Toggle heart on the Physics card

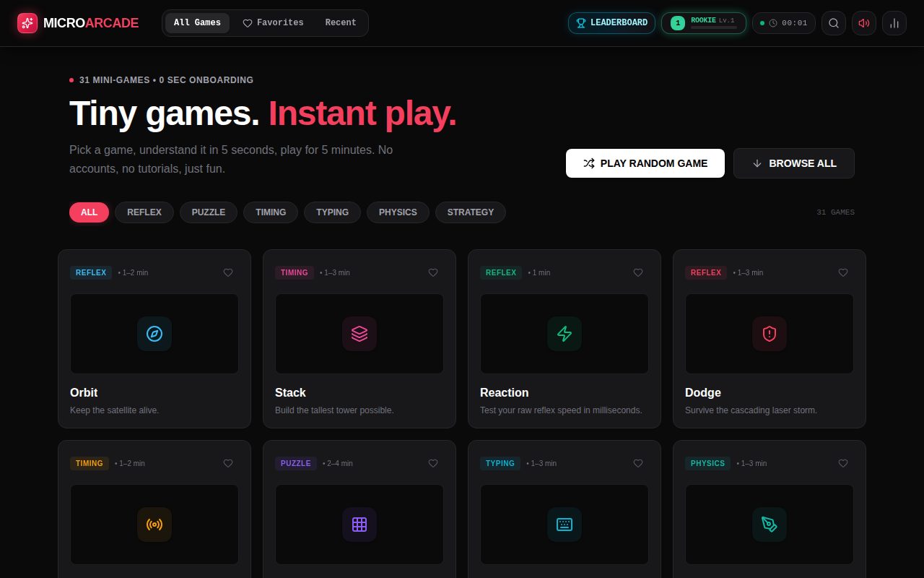(843, 463)
